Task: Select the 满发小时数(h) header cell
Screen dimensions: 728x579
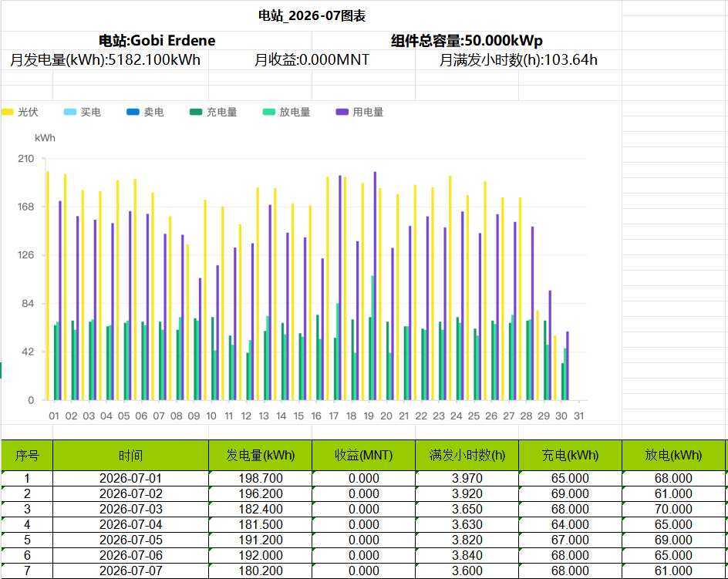Action: pos(467,456)
